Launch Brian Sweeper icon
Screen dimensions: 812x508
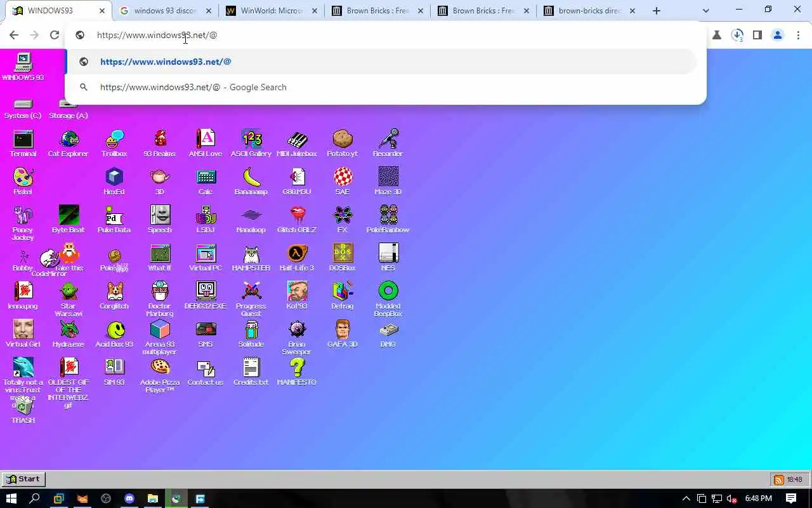pyautogui.click(x=297, y=338)
